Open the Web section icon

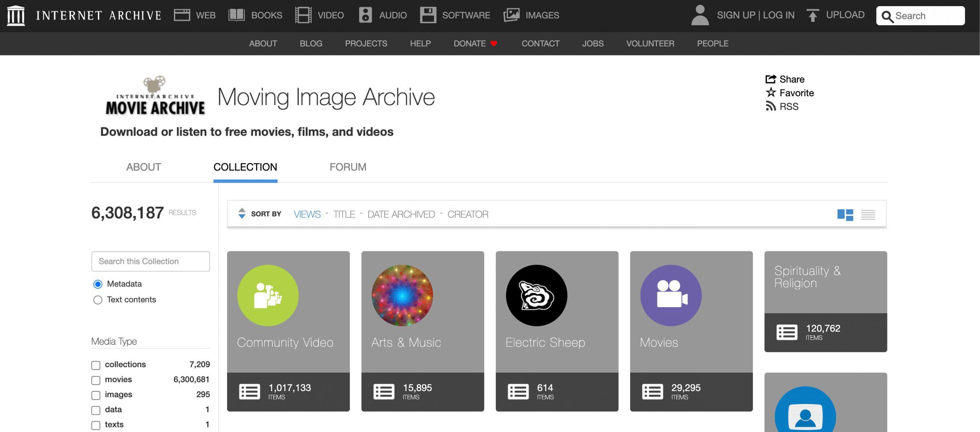182,15
